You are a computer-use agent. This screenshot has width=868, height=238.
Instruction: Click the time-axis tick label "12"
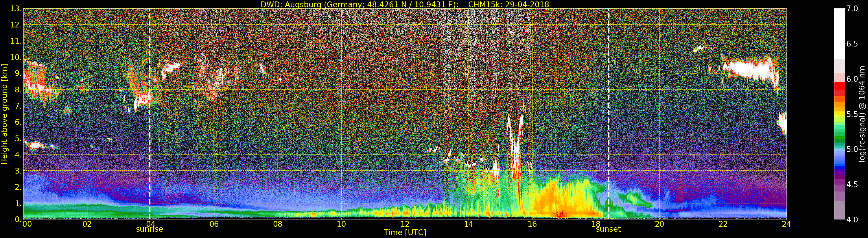tap(405, 224)
